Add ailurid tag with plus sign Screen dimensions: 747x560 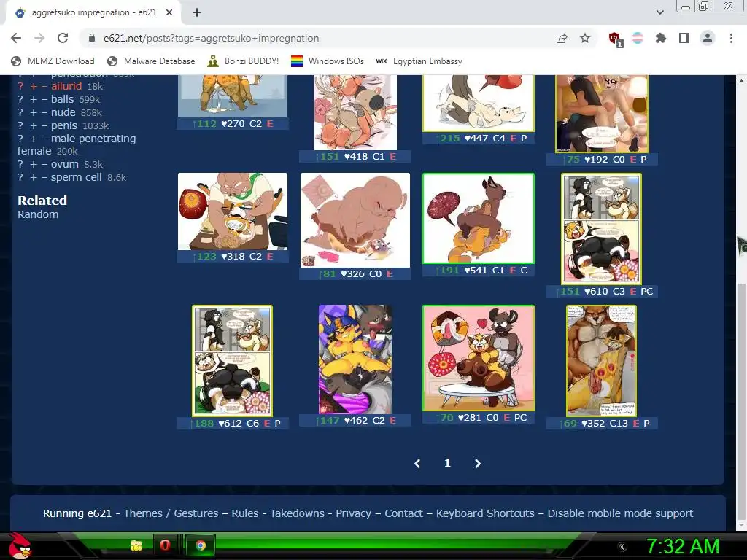[x=34, y=86]
